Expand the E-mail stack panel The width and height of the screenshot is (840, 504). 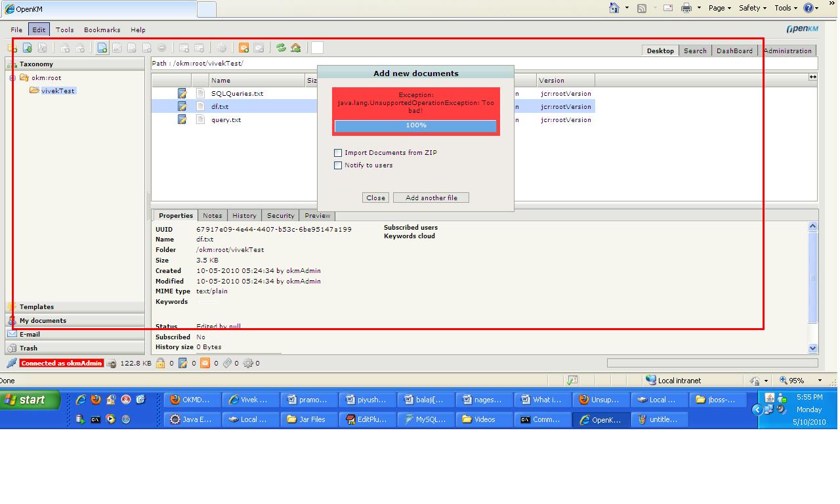(75, 334)
